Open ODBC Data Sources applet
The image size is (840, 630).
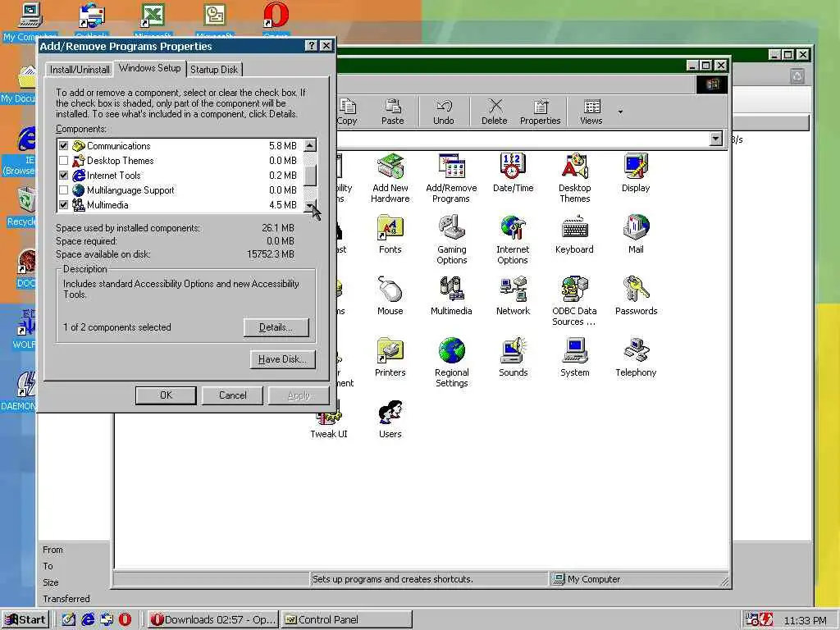pos(574,302)
